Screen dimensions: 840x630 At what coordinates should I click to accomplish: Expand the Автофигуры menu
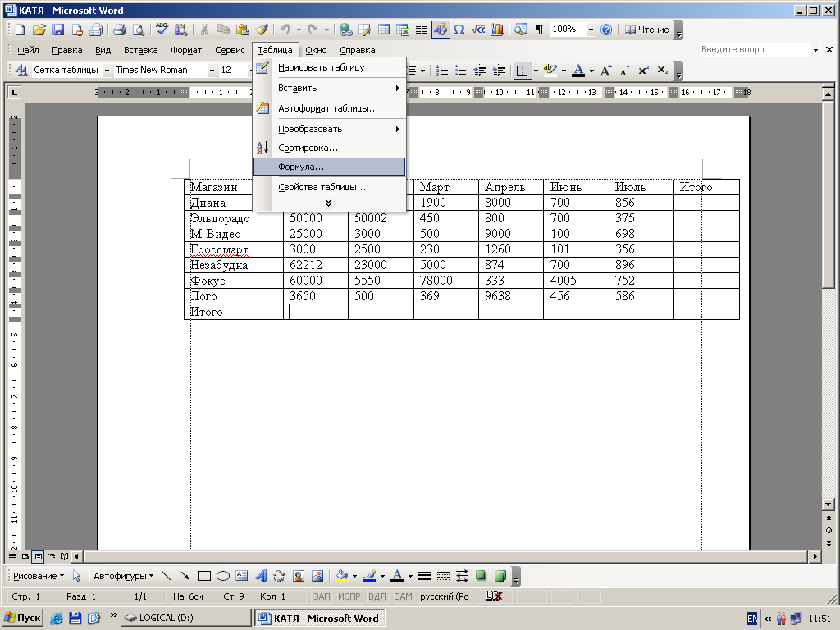(123, 576)
